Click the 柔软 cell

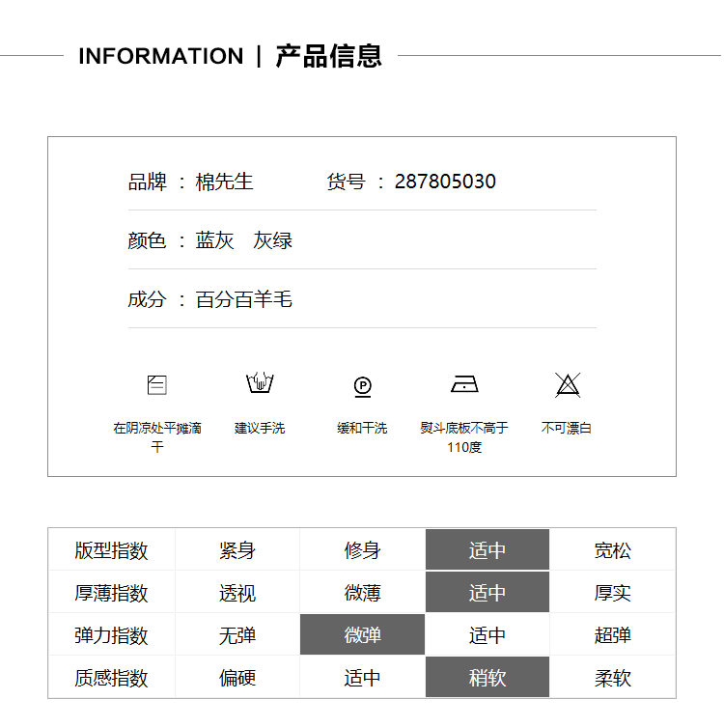[x=613, y=678]
